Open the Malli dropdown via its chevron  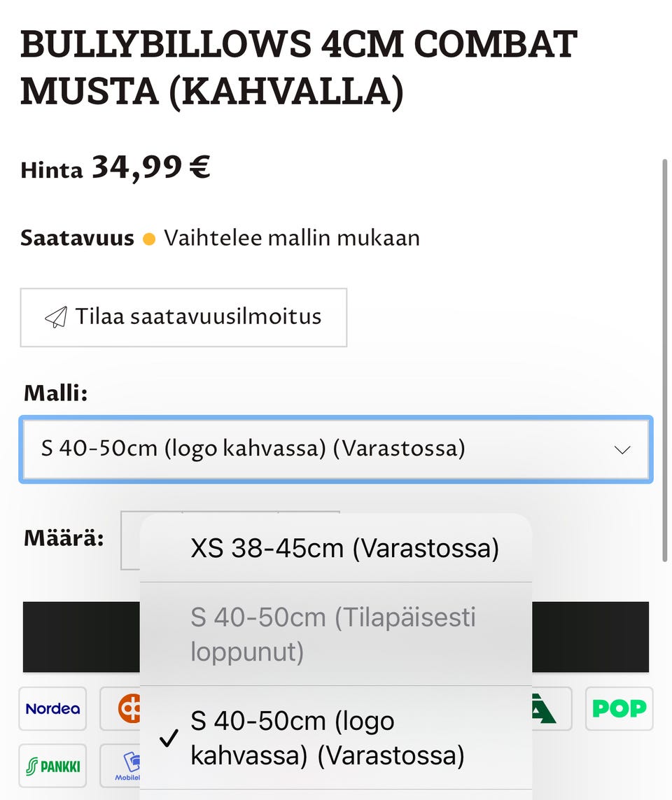click(x=622, y=450)
